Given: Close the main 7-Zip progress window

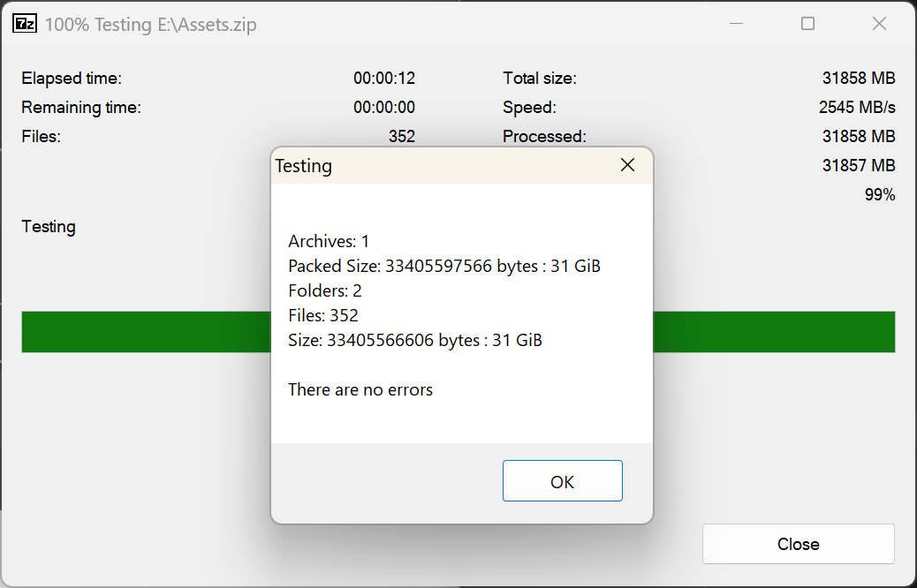Looking at the screenshot, I should (879, 24).
